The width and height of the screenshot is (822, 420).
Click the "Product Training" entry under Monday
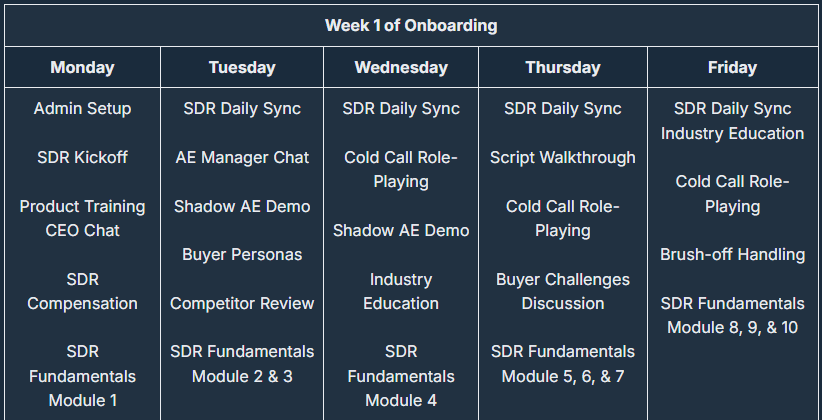[x=82, y=206]
